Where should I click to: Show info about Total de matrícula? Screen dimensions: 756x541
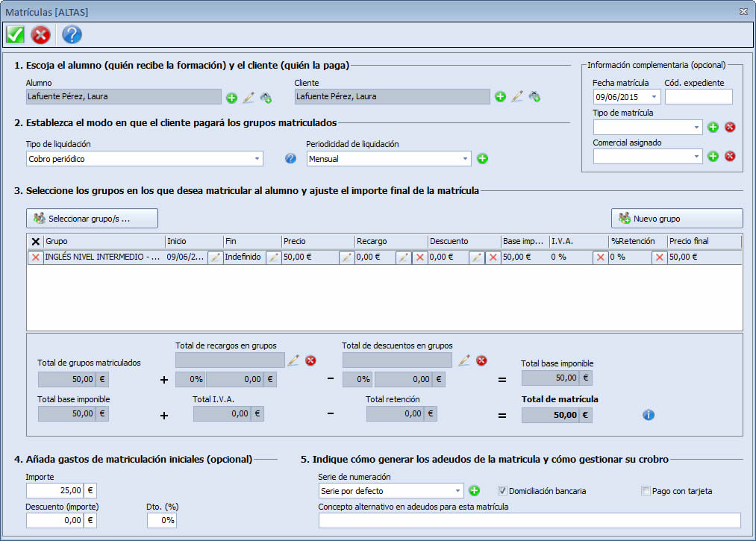(649, 415)
